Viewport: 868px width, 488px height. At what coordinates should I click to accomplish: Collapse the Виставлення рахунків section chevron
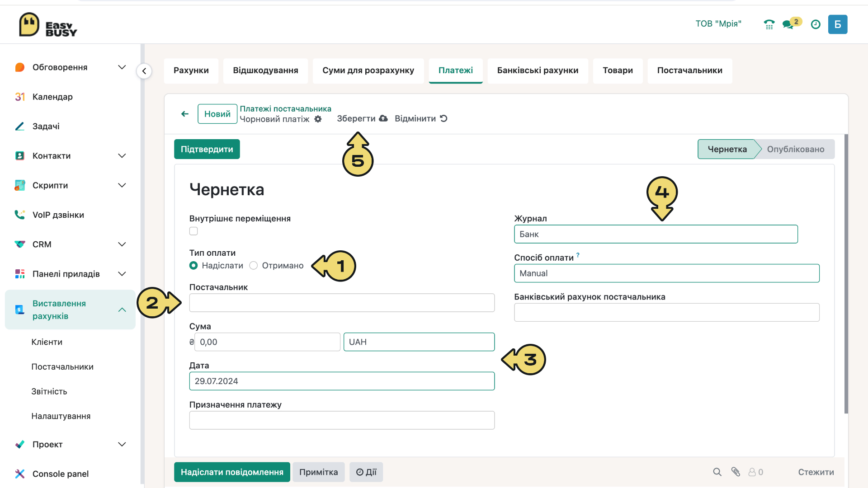coord(122,310)
